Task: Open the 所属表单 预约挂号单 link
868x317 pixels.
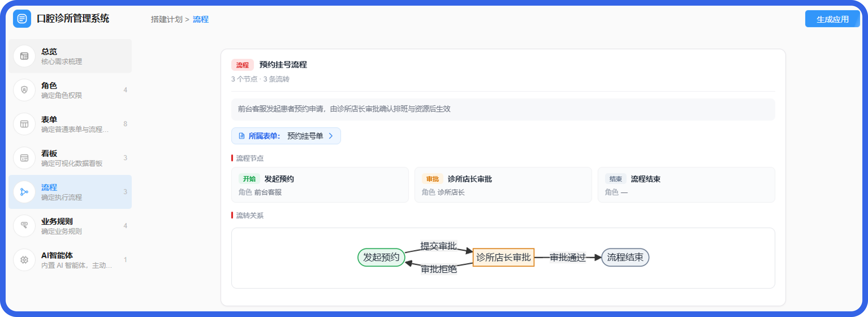Action: [286, 136]
